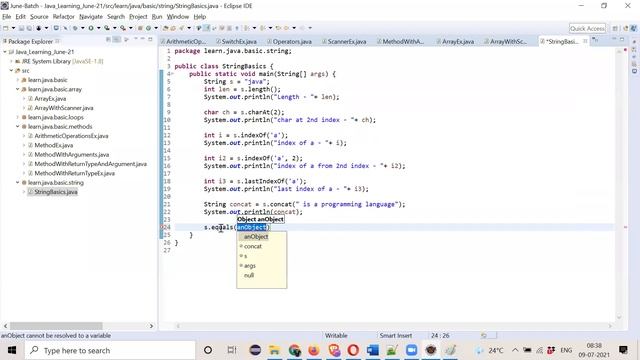Open Eclipse icon in taskbar
The width and height of the screenshot is (640, 360).
point(255,350)
